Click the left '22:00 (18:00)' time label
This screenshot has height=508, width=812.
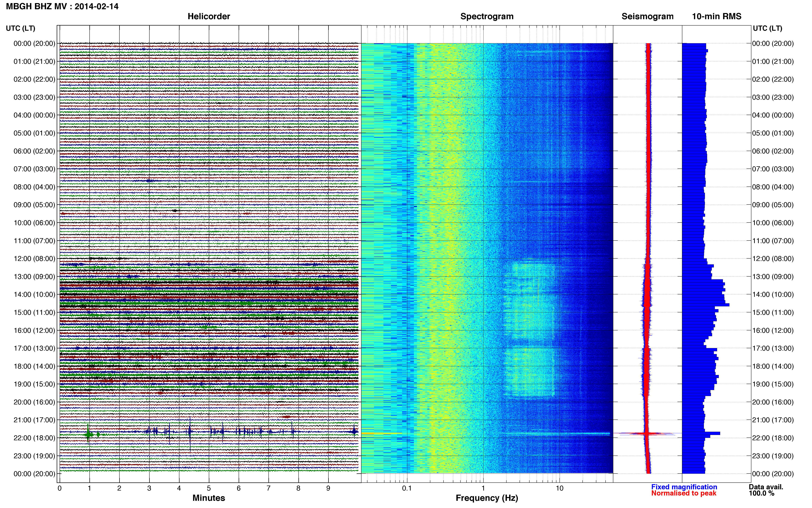click(34, 438)
